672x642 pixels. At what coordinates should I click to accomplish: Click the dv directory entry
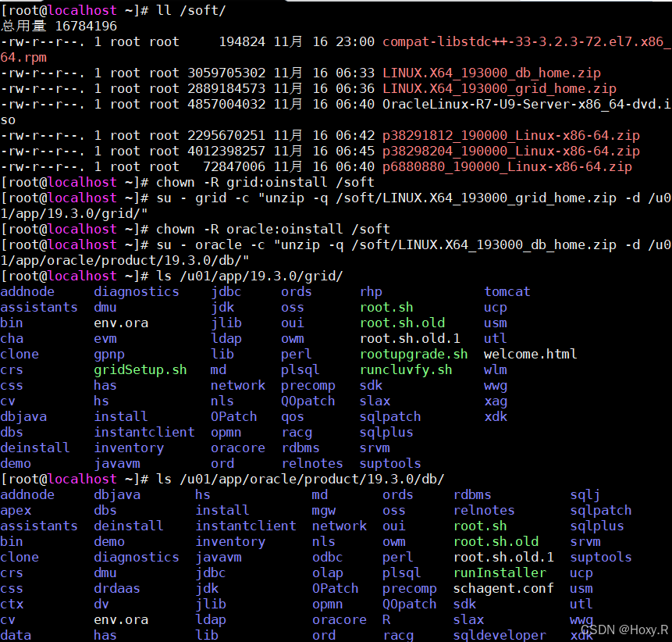coord(101,604)
